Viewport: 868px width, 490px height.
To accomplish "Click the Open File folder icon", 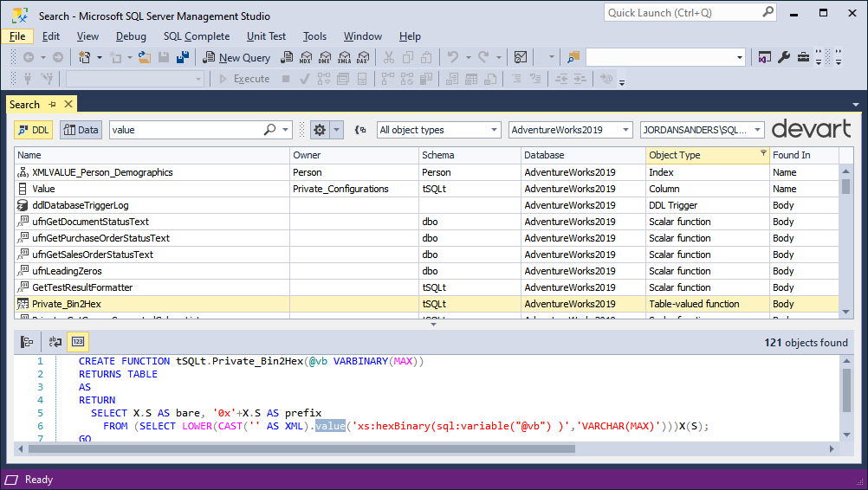I will (x=145, y=57).
